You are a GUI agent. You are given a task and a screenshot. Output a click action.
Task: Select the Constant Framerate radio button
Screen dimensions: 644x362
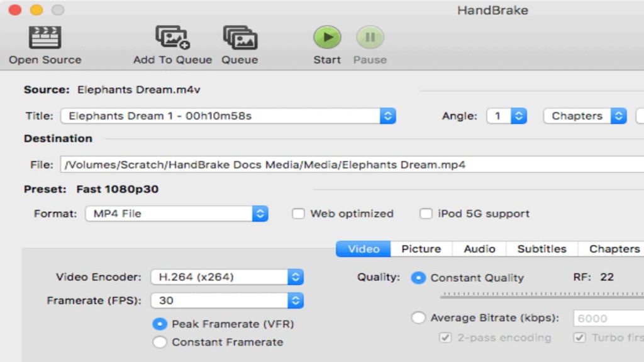(x=160, y=342)
